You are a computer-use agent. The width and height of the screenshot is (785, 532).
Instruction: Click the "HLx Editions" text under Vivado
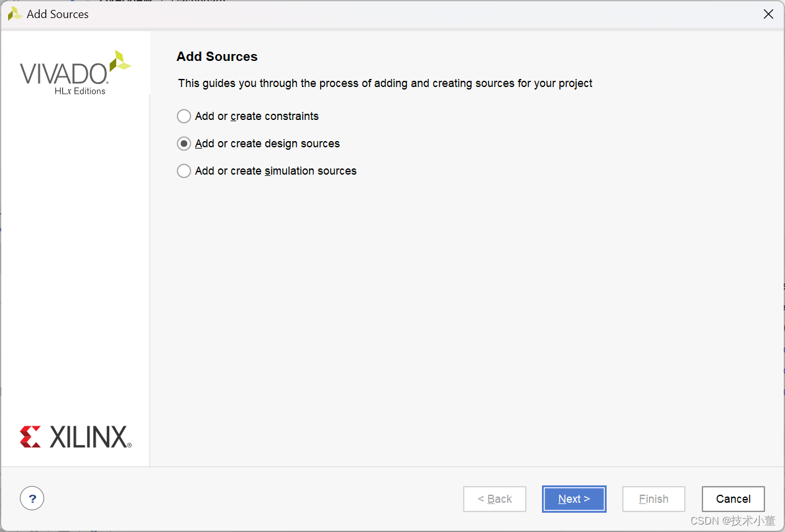pyautogui.click(x=80, y=91)
